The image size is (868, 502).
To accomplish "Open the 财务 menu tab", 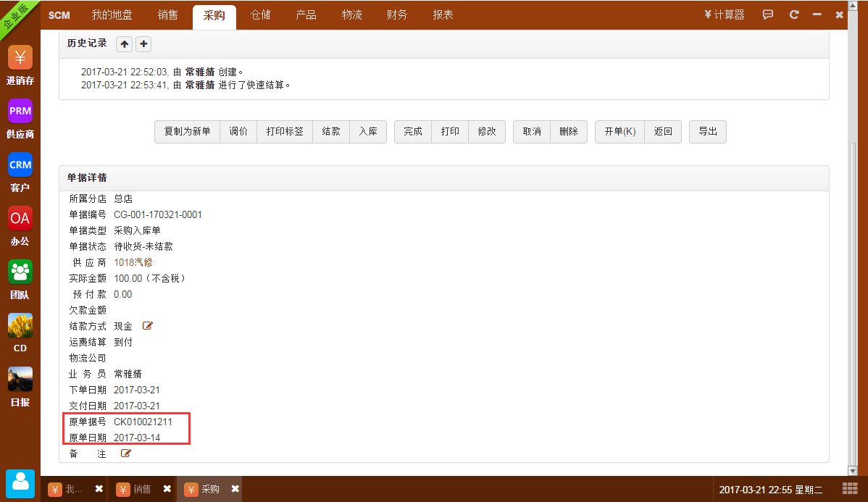I will click(397, 15).
